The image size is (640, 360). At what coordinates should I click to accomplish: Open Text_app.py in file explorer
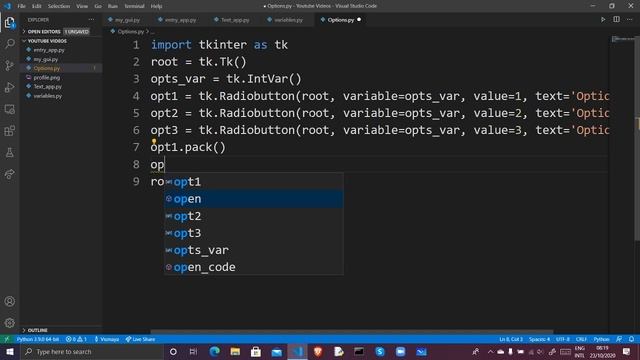coord(47,87)
